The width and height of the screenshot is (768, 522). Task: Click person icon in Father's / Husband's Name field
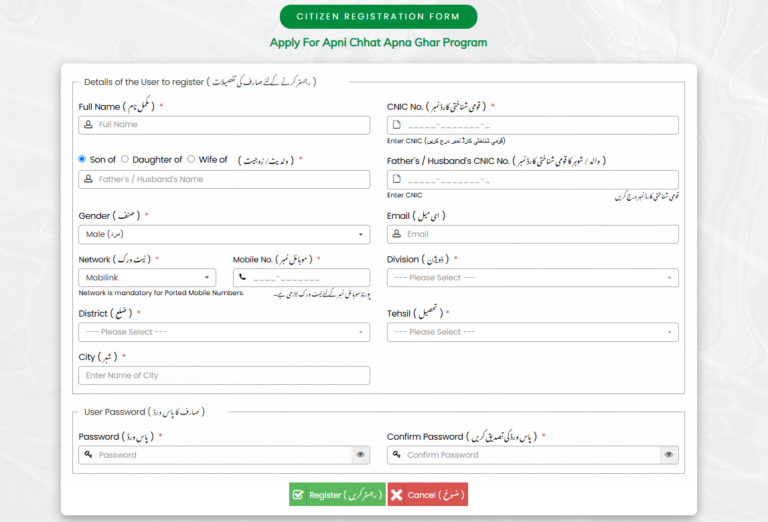pos(88,179)
